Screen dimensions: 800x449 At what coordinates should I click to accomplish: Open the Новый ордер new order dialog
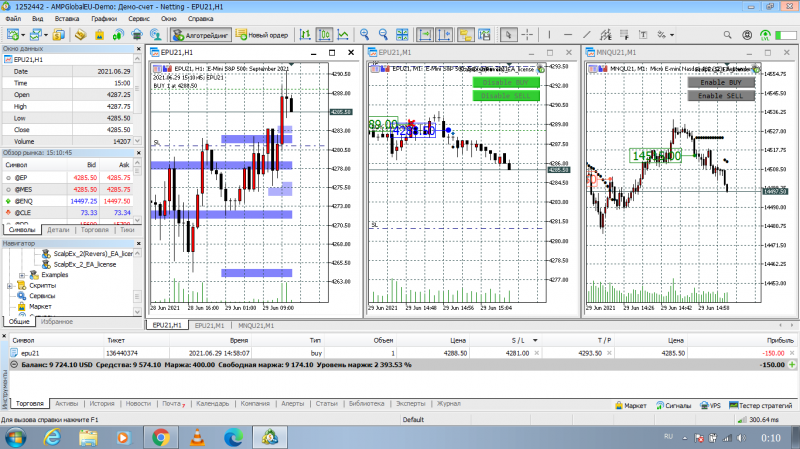[262, 35]
